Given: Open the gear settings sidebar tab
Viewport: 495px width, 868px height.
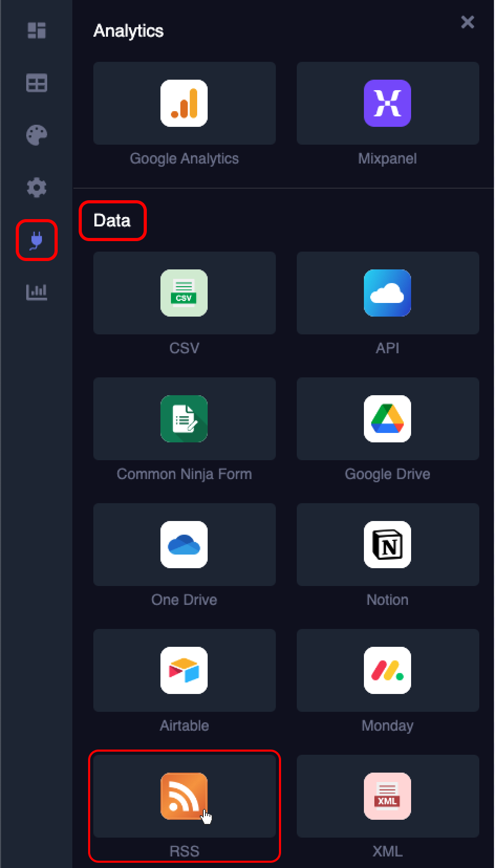Looking at the screenshot, I should pyautogui.click(x=37, y=187).
